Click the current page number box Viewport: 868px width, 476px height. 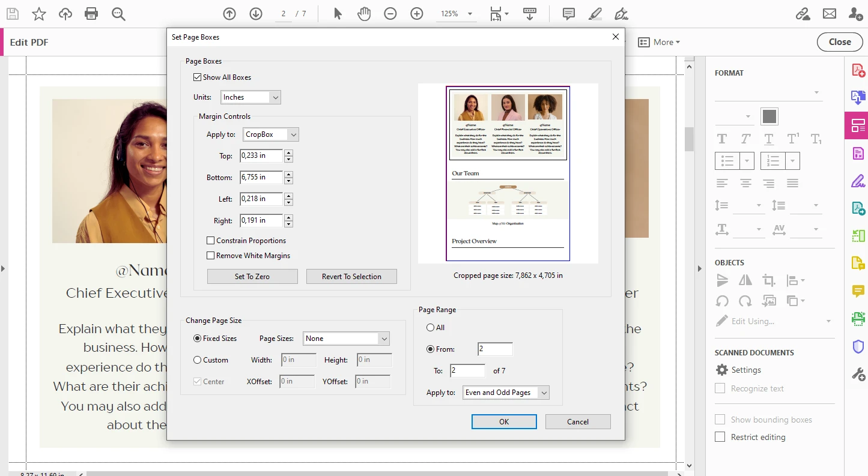coord(284,14)
